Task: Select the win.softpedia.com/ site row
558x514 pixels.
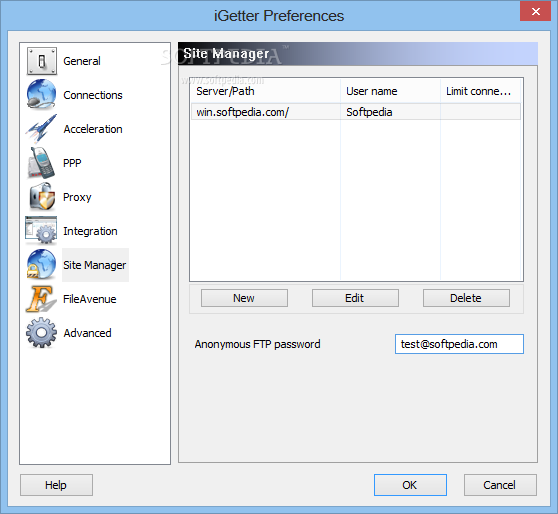Action: click(x=356, y=112)
